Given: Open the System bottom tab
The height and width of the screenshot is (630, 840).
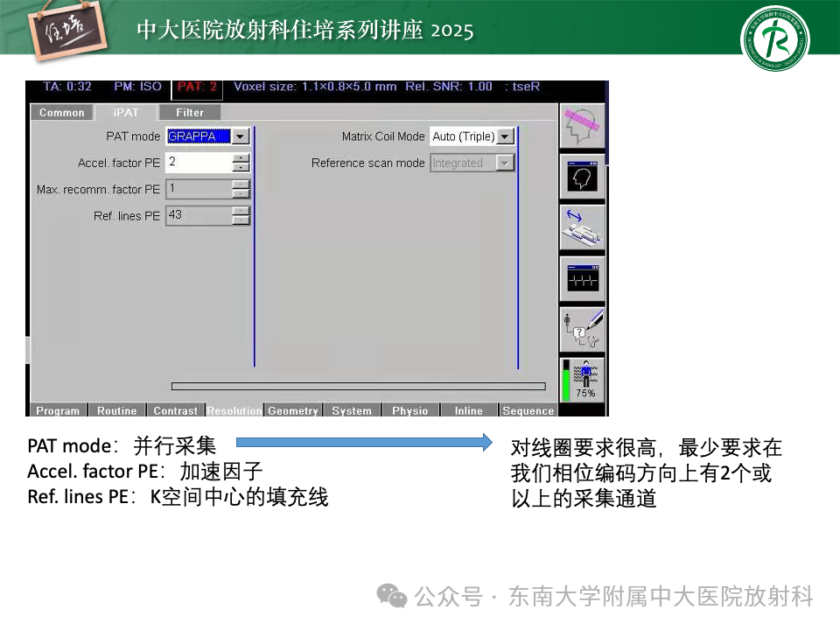Looking at the screenshot, I should click(x=352, y=410).
